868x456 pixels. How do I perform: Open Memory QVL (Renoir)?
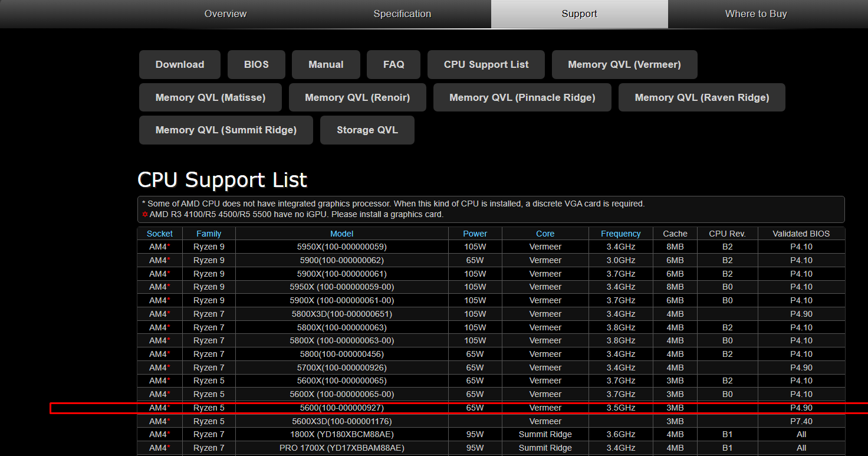click(x=357, y=97)
